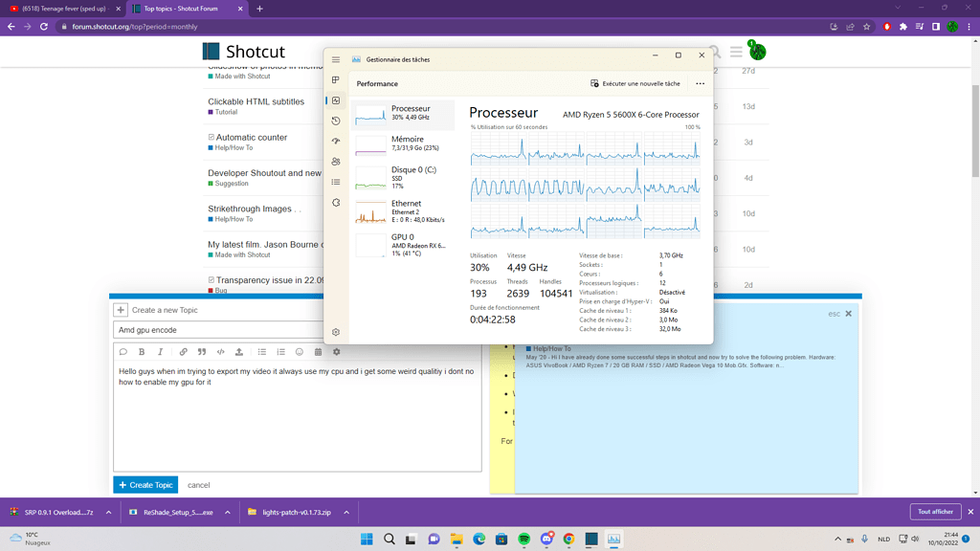Viewport: 980px width, 551px height.
Task: Open the Clickable HTML subtitles topic
Action: pyautogui.click(x=256, y=101)
